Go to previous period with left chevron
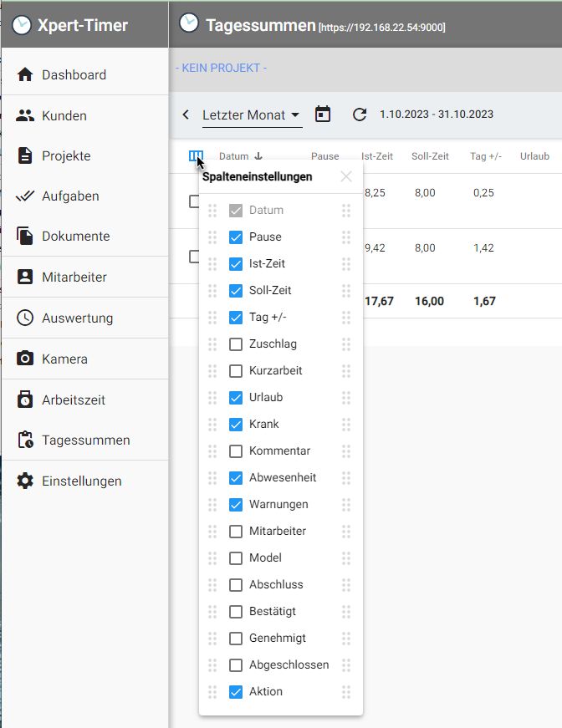 [186, 115]
